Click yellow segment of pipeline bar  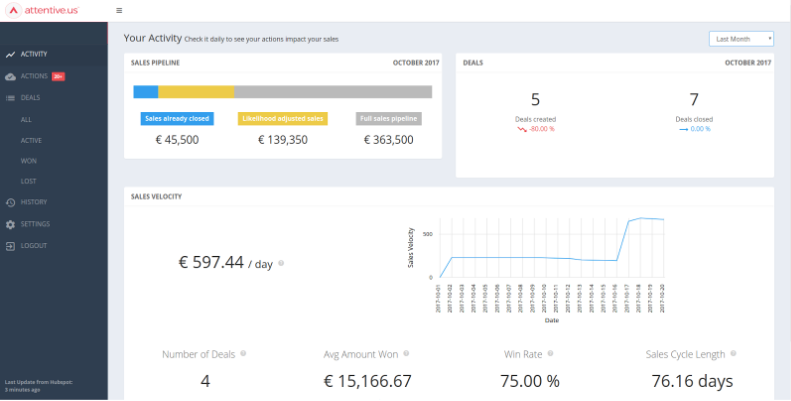196,92
